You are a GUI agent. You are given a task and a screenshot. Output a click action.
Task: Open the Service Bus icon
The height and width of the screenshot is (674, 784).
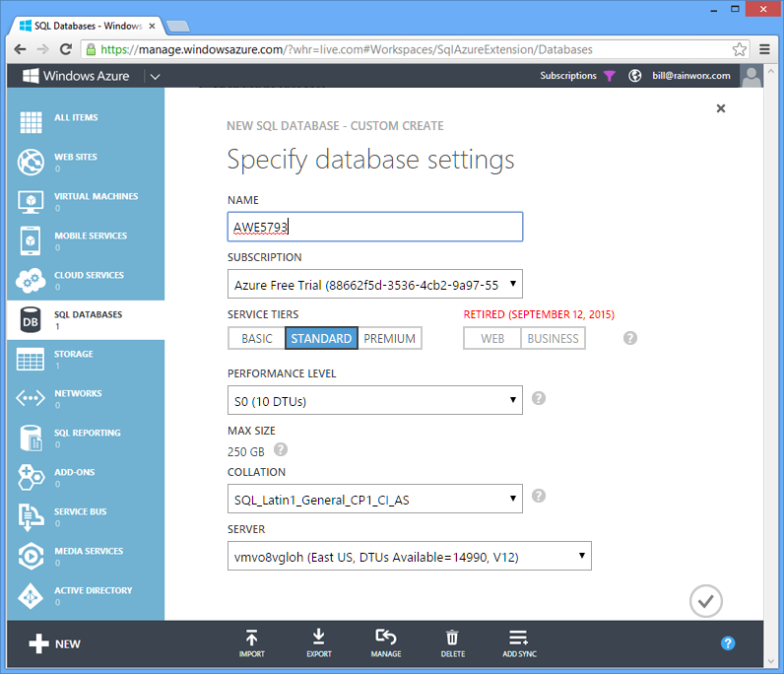pyautogui.click(x=31, y=517)
